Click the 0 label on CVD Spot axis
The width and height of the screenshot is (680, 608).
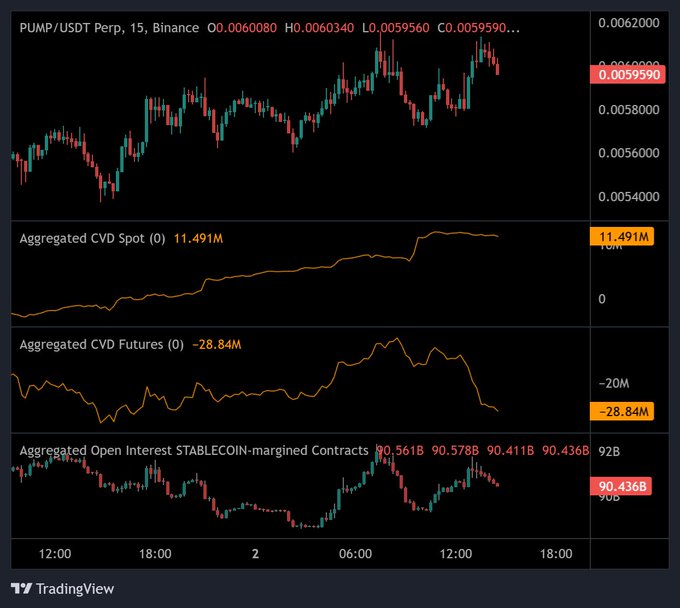click(602, 299)
